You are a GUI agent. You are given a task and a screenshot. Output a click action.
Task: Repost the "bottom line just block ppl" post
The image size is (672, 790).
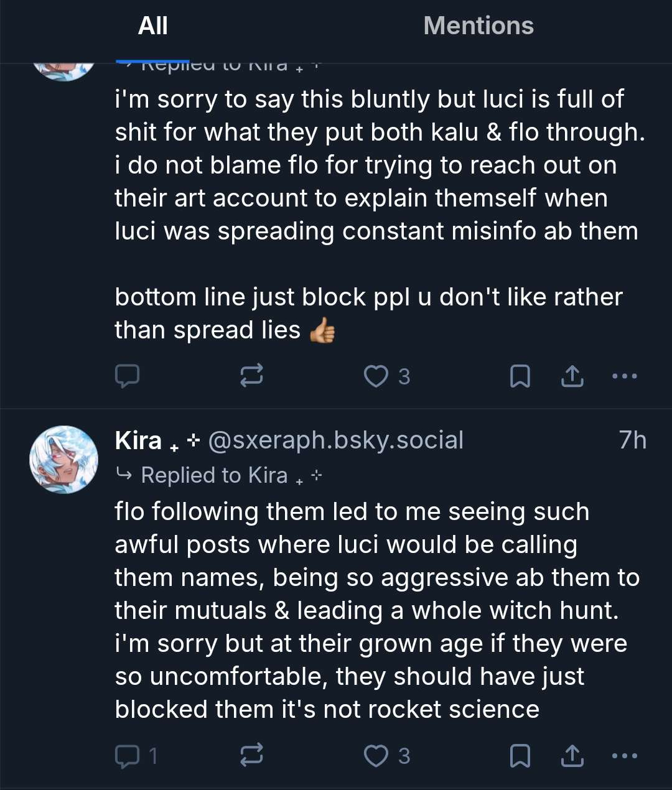coord(251,376)
